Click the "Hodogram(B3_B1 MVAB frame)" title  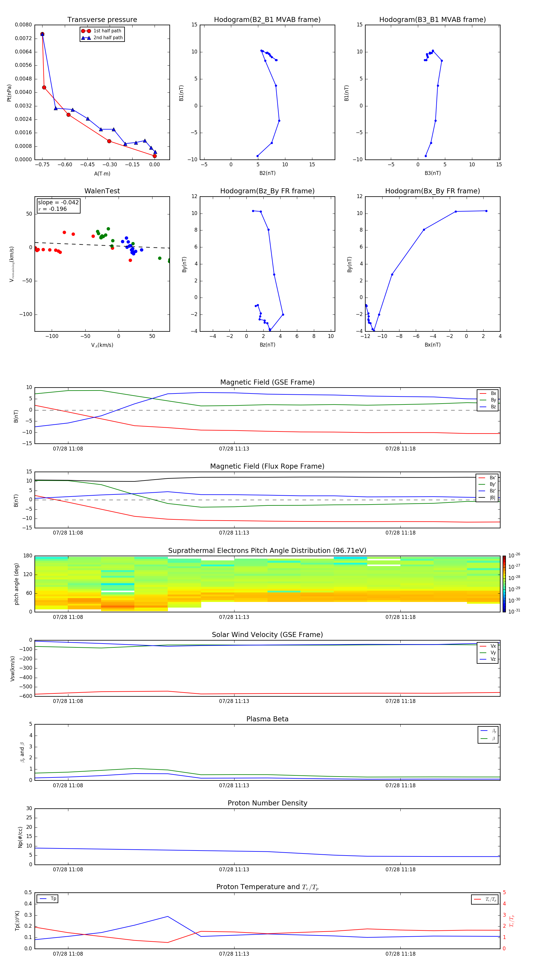tap(432, 20)
